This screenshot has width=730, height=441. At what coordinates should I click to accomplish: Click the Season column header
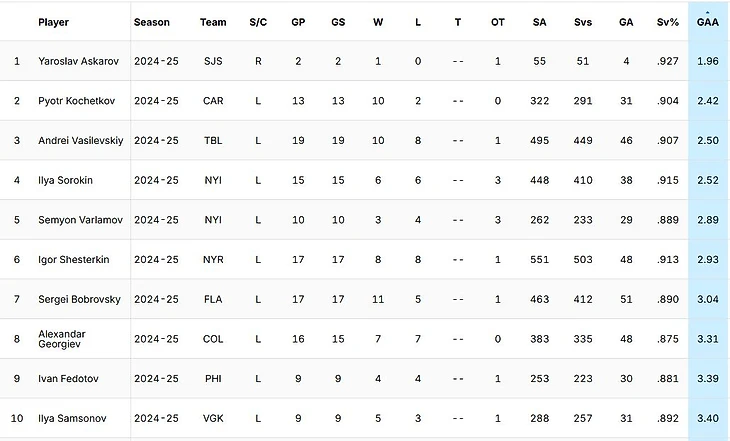click(152, 22)
